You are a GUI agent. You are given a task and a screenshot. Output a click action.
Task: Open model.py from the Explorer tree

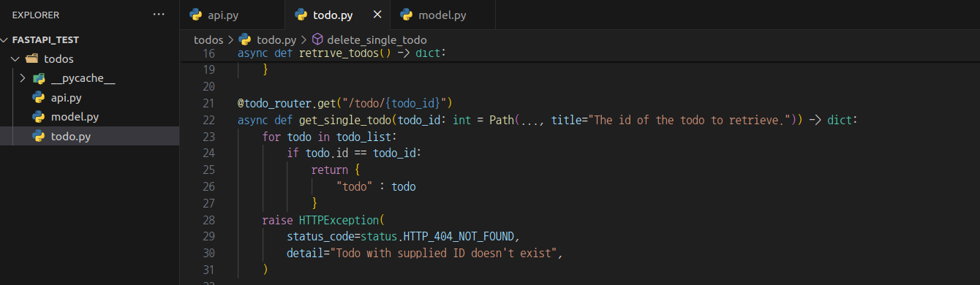(x=75, y=116)
